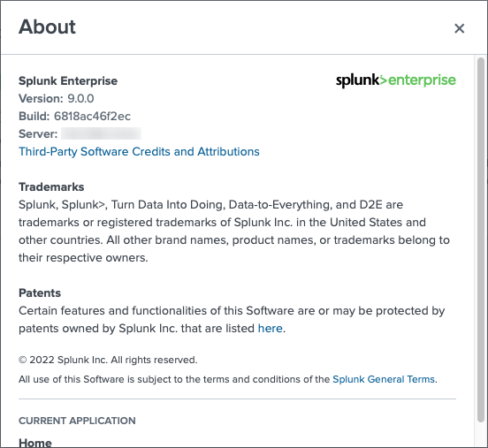This screenshot has height=448, width=488.
Task: Click the build number 6818ac46f2ec
Action: [92, 116]
